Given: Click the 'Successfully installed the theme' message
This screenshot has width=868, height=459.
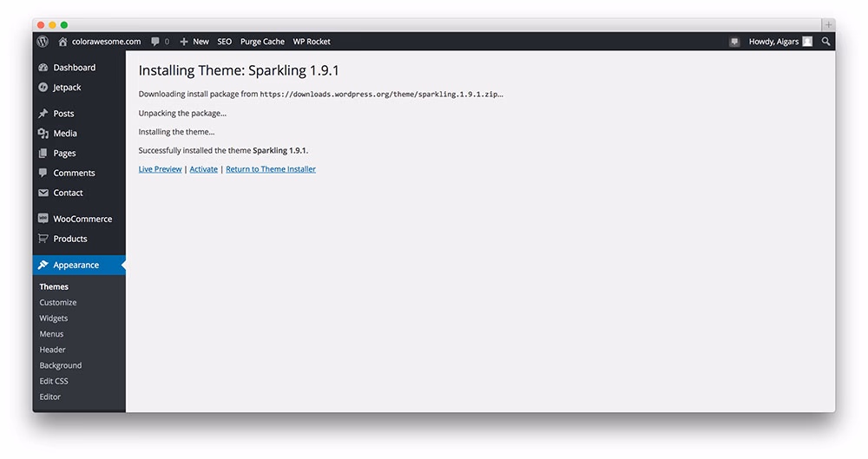Looking at the screenshot, I should pyautogui.click(x=223, y=151).
